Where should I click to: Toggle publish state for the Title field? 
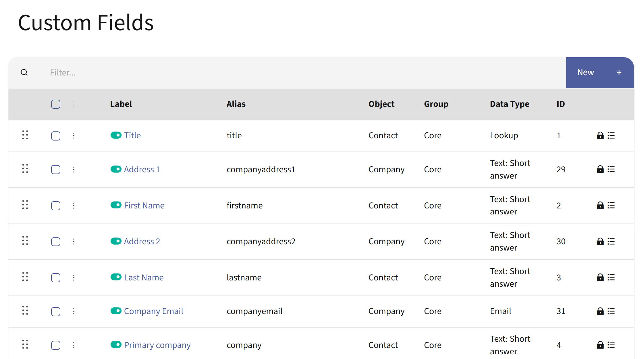point(116,135)
